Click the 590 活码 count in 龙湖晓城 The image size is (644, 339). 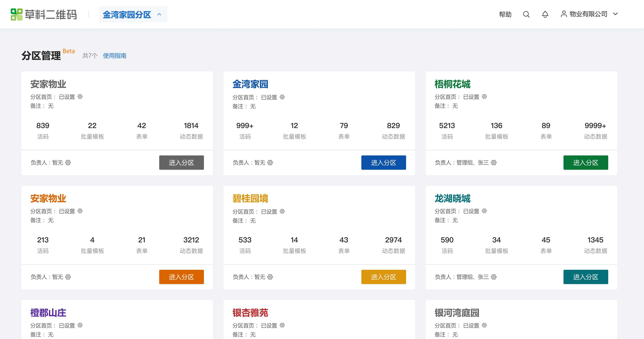tap(447, 240)
